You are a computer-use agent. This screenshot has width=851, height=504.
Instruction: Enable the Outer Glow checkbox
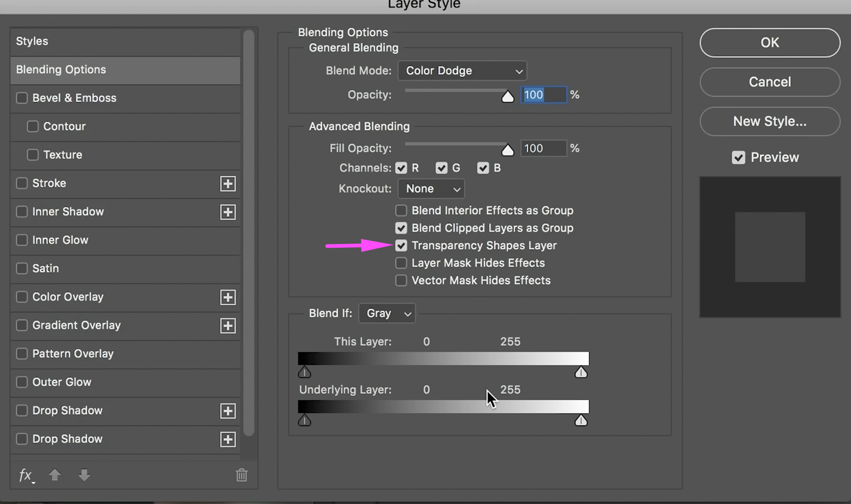point(22,382)
